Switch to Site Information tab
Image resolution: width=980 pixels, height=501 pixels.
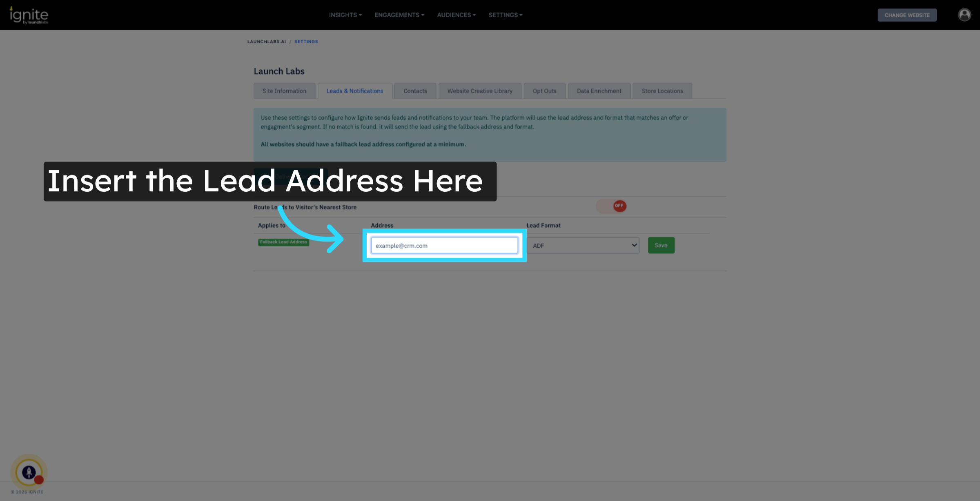coord(284,91)
